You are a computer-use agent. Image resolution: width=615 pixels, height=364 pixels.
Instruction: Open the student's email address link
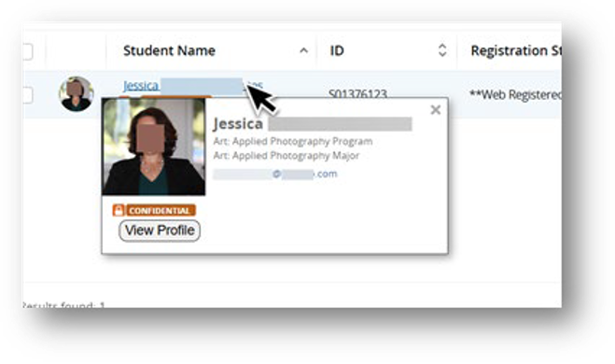(275, 174)
